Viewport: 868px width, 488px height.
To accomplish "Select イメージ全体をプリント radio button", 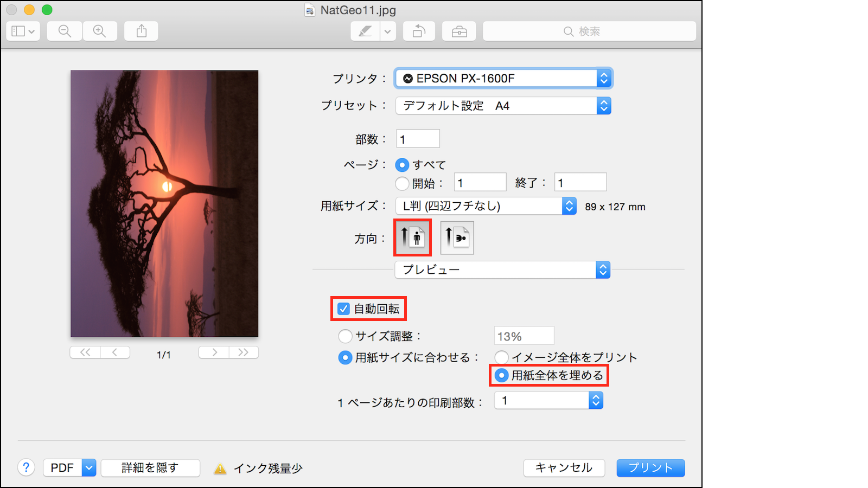I will [502, 357].
